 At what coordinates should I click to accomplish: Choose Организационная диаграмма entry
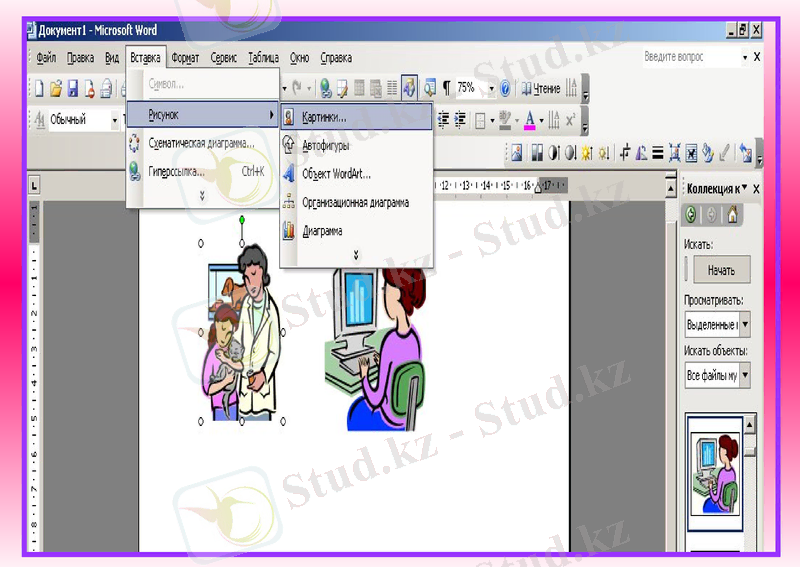click(x=356, y=203)
